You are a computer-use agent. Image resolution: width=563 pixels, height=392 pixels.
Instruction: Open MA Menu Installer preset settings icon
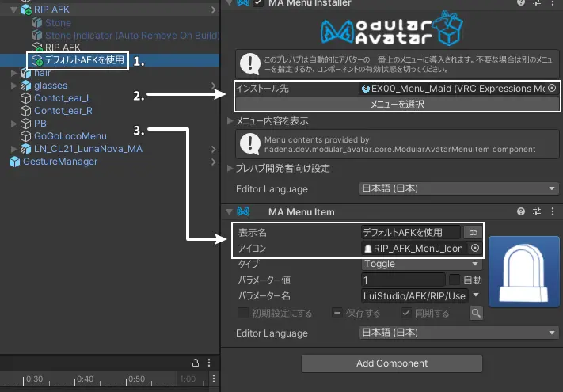(x=537, y=3)
